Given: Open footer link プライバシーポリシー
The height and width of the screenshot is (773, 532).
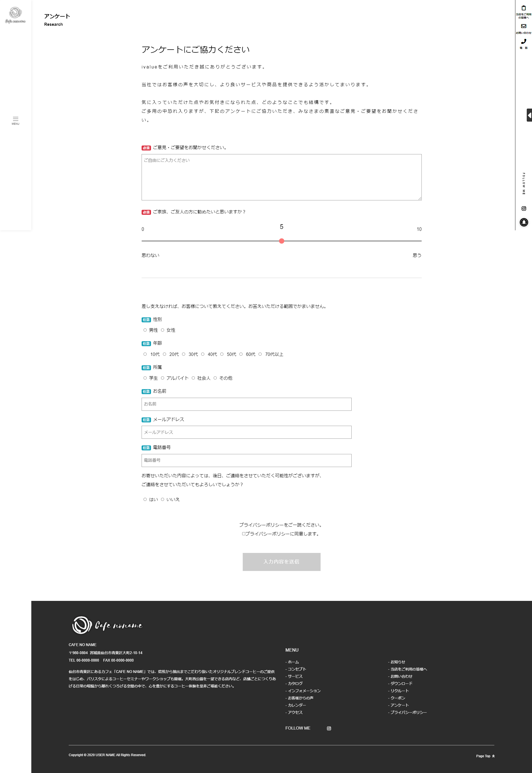Looking at the screenshot, I should (x=407, y=712).
